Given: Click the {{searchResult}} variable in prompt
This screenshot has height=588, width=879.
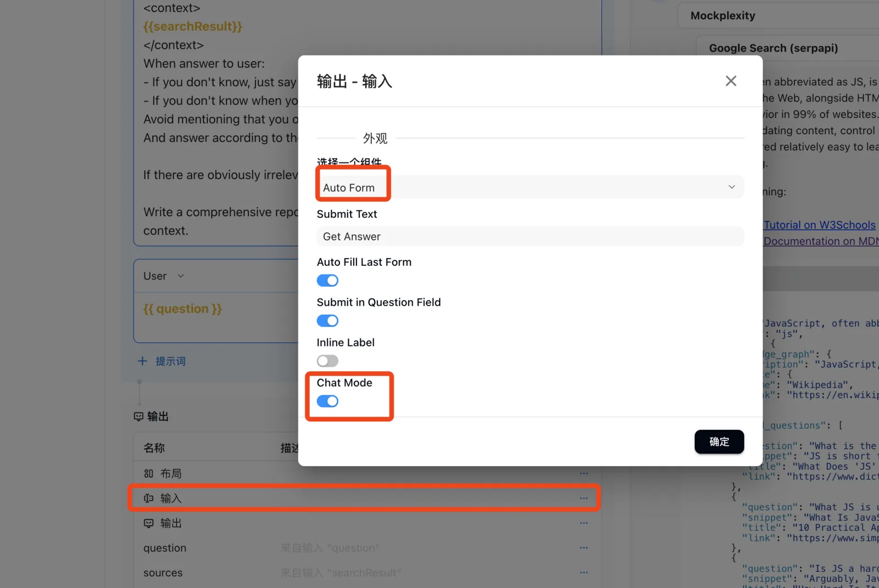Looking at the screenshot, I should point(193,26).
